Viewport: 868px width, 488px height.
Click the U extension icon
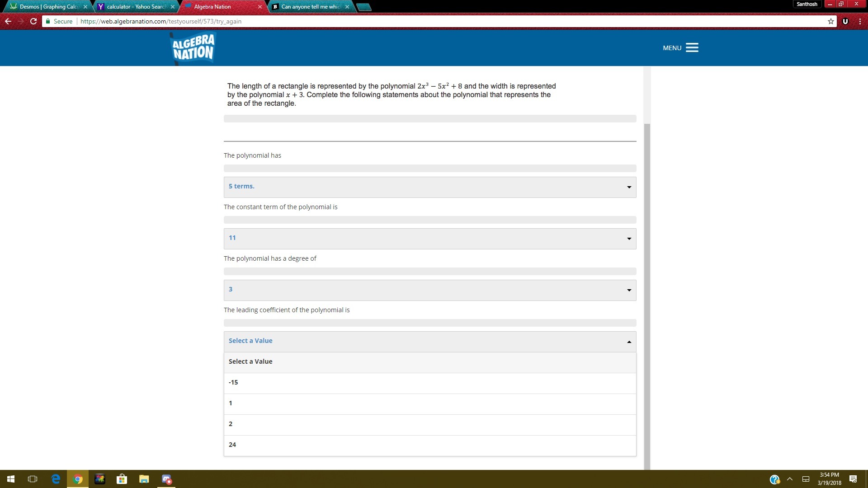pyautogui.click(x=845, y=21)
